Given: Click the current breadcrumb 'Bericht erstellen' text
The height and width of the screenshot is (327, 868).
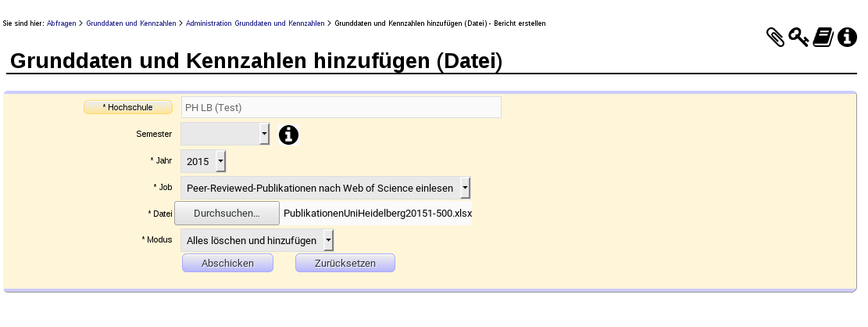Looking at the screenshot, I should click(520, 23).
